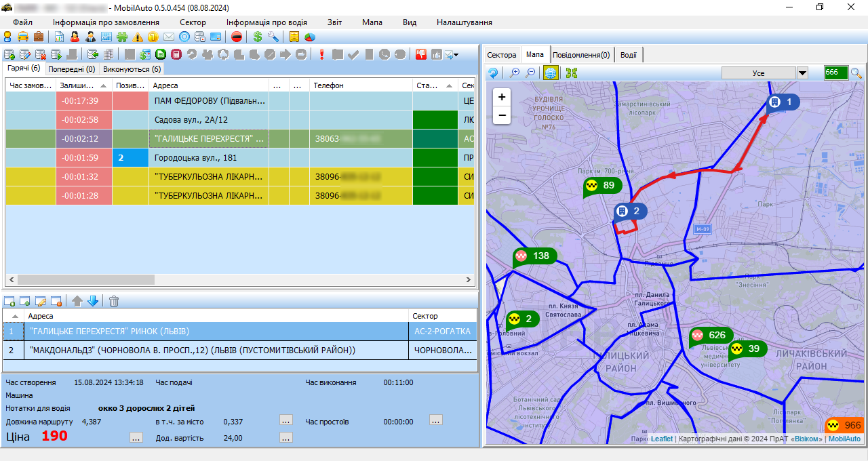Screen dimensions: 868x461
Task: Click the trash bin icon above address list
Action: [x=114, y=301]
